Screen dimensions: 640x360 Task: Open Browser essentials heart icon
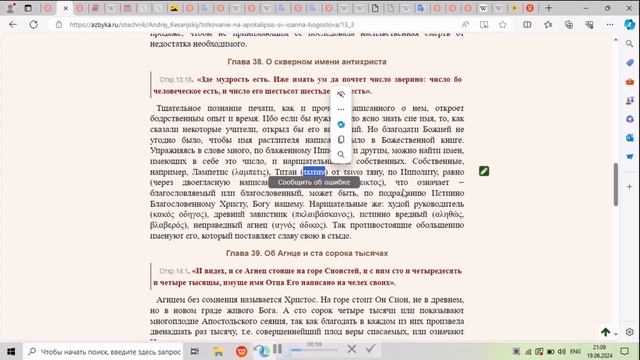(x=589, y=24)
